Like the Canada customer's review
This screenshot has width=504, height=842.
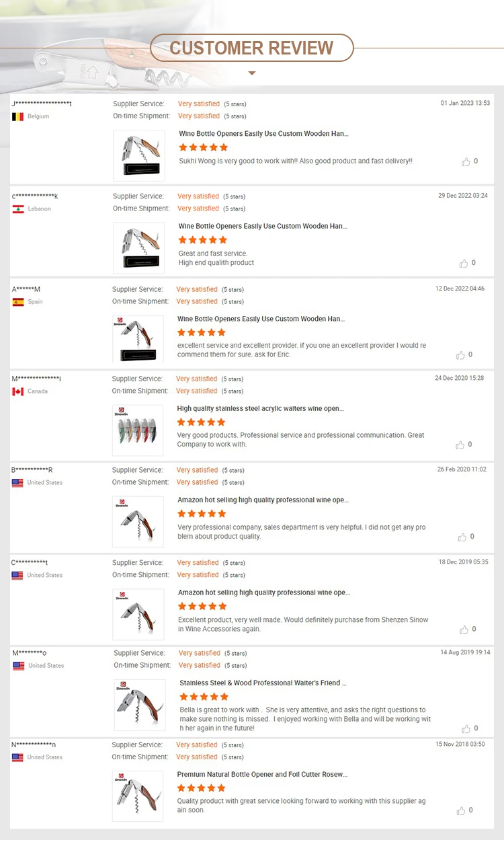tap(460, 445)
